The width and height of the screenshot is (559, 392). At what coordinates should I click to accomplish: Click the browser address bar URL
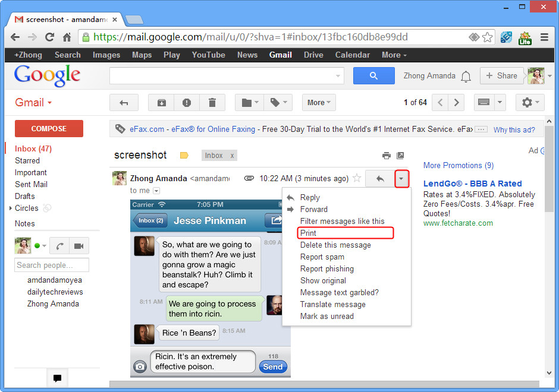pyautogui.click(x=250, y=37)
